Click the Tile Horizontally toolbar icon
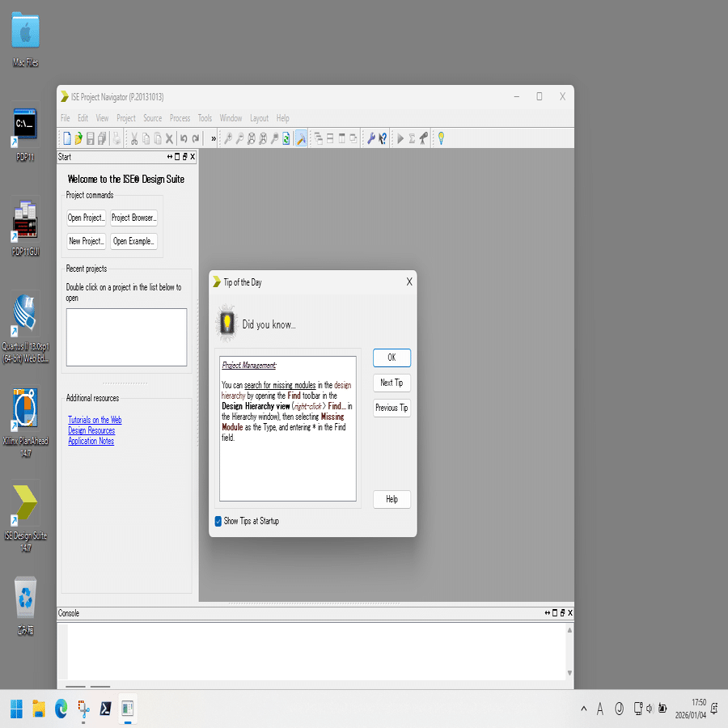Screen dimensions: 728x728 [x=330, y=138]
